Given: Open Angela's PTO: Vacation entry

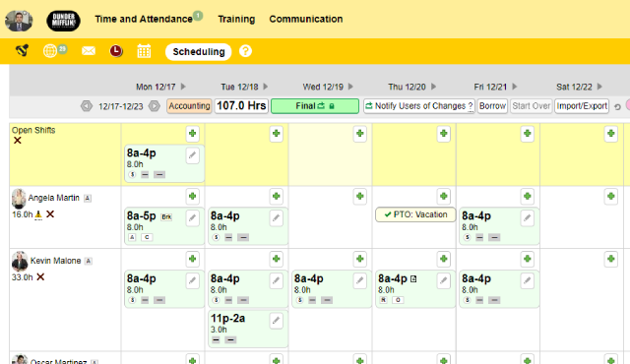Looking at the screenshot, I should pos(415,214).
